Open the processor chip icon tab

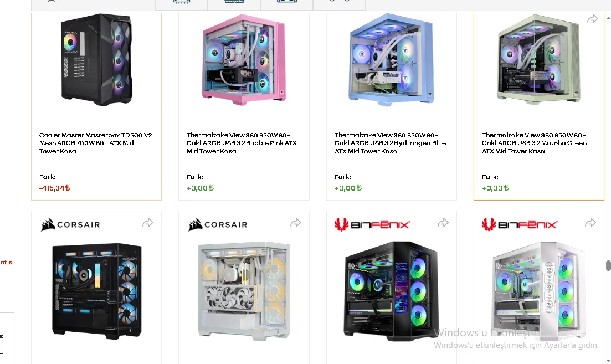(182, 2)
